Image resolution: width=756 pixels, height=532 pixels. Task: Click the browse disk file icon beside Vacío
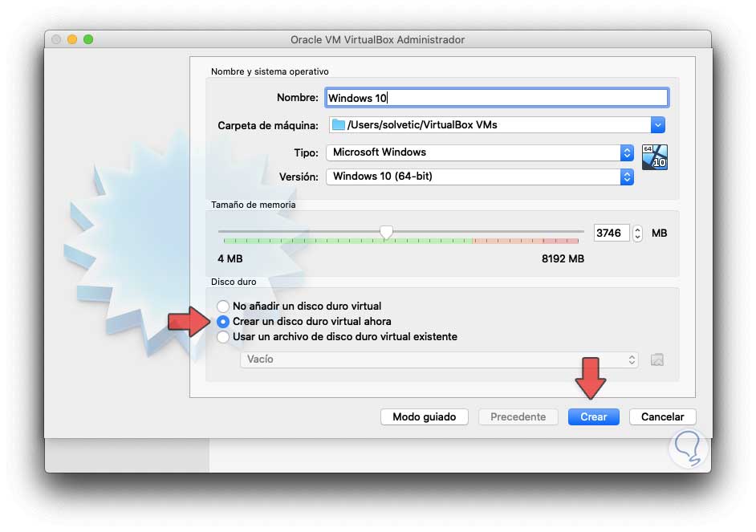pyautogui.click(x=656, y=359)
